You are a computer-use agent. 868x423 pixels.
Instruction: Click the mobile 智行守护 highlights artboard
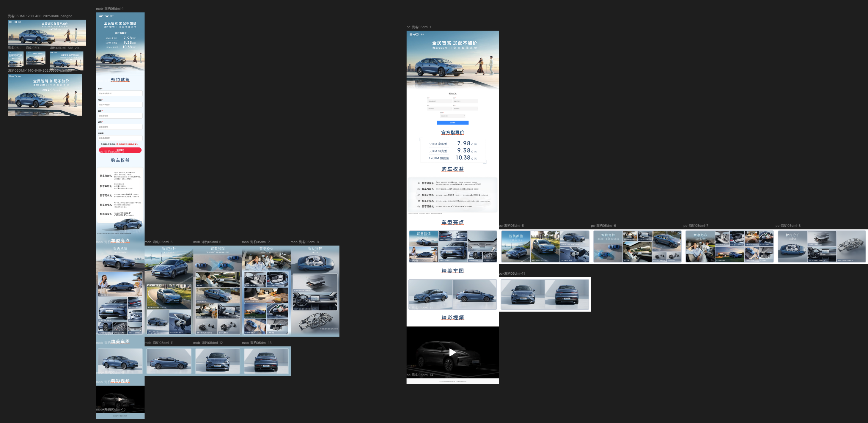pos(315,291)
